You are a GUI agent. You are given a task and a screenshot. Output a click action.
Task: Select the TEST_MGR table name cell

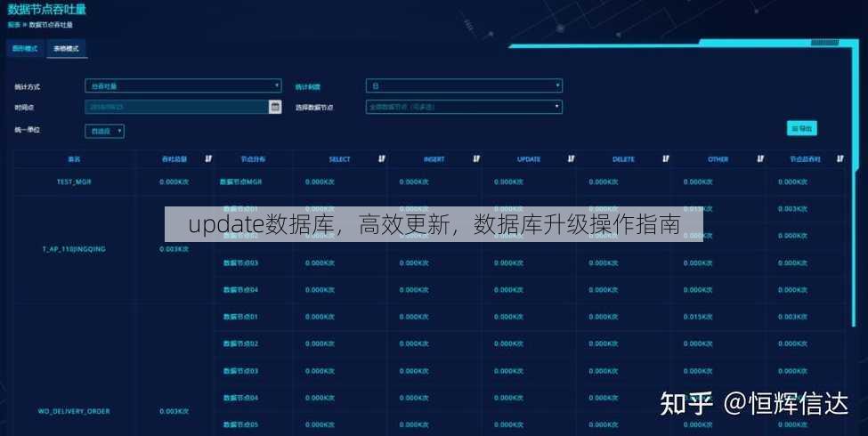[x=74, y=182]
